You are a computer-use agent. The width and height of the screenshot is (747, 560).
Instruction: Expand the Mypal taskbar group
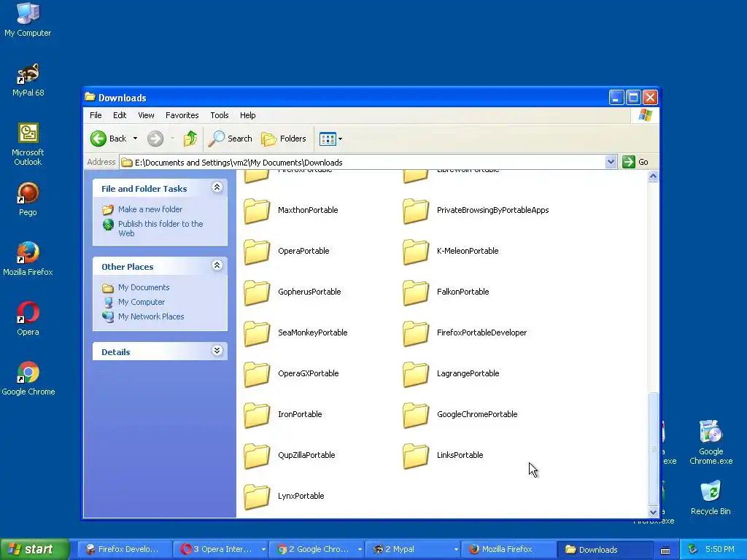pos(456,550)
